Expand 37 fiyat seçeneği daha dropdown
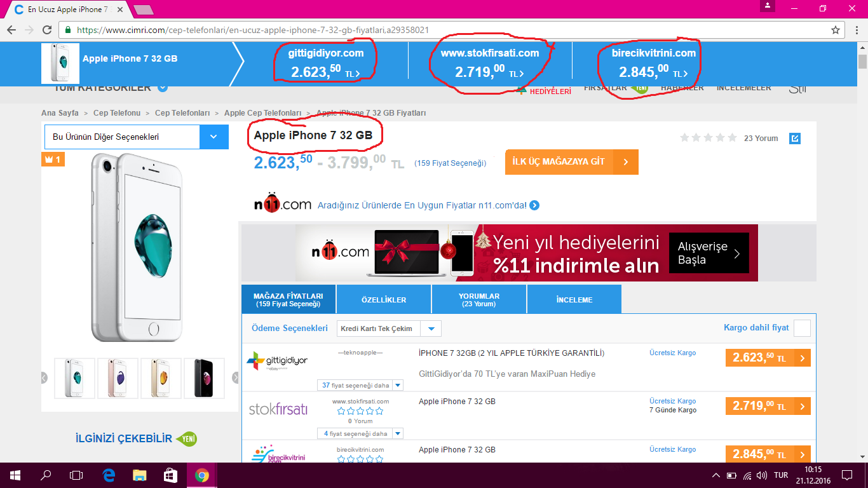 360,385
